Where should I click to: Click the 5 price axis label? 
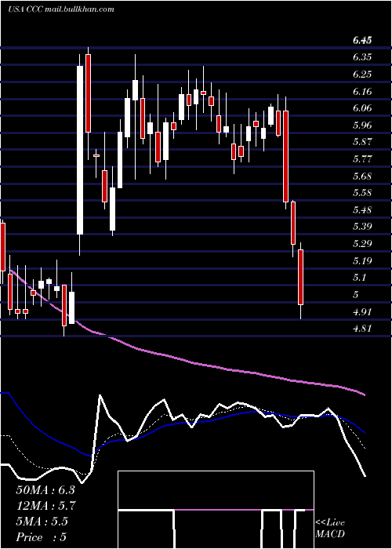tap(356, 294)
